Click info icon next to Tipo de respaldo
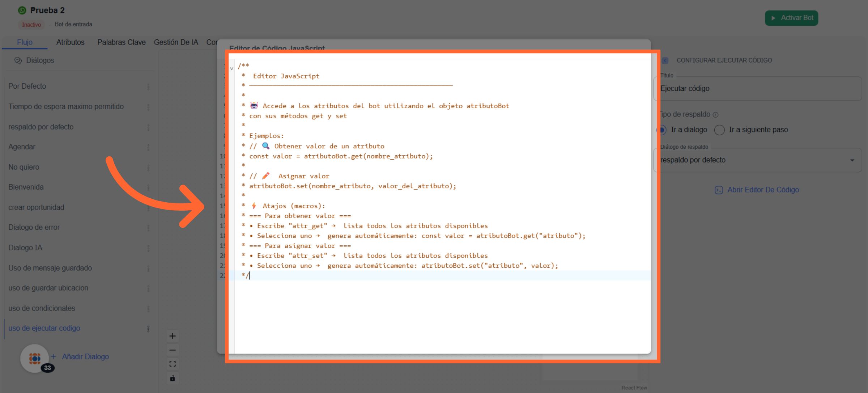This screenshot has width=868, height=393. [715, 115]
